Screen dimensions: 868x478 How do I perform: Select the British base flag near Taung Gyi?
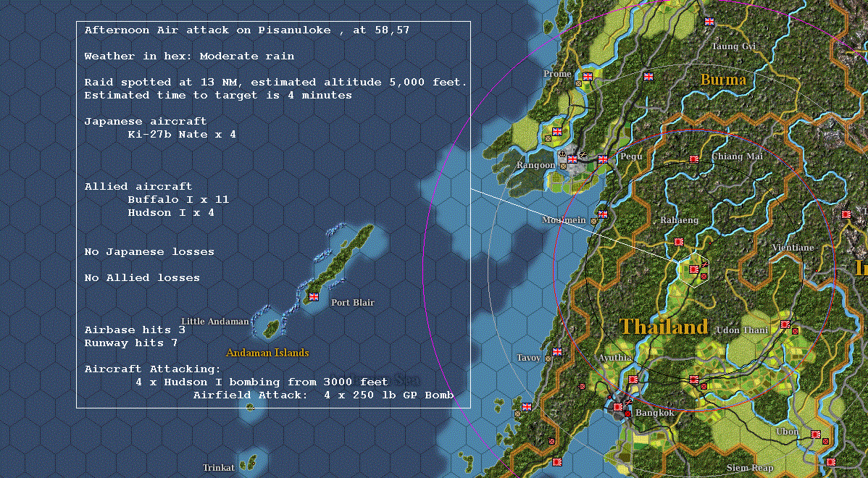pyautogui.click(x=709, y=22)
